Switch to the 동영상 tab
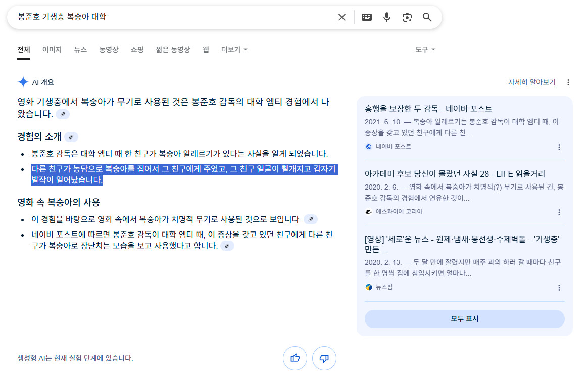The height and width of the screenshot is (371, 588). coord(109,50)
